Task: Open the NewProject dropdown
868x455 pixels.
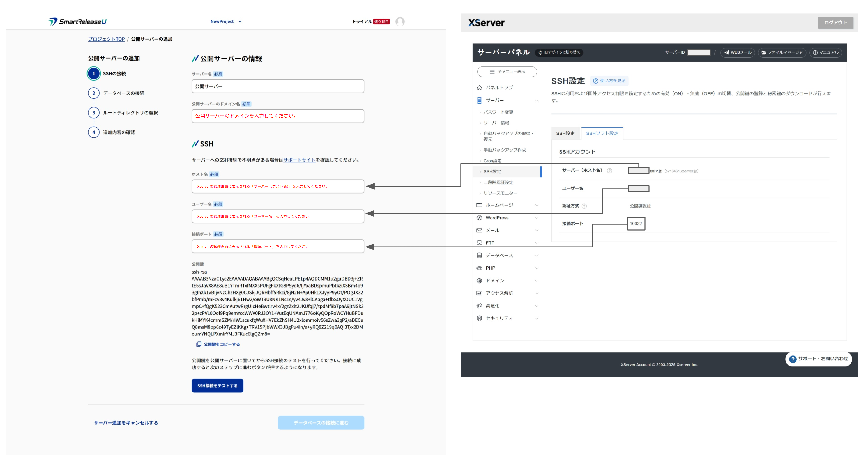Action: point(226,22)
